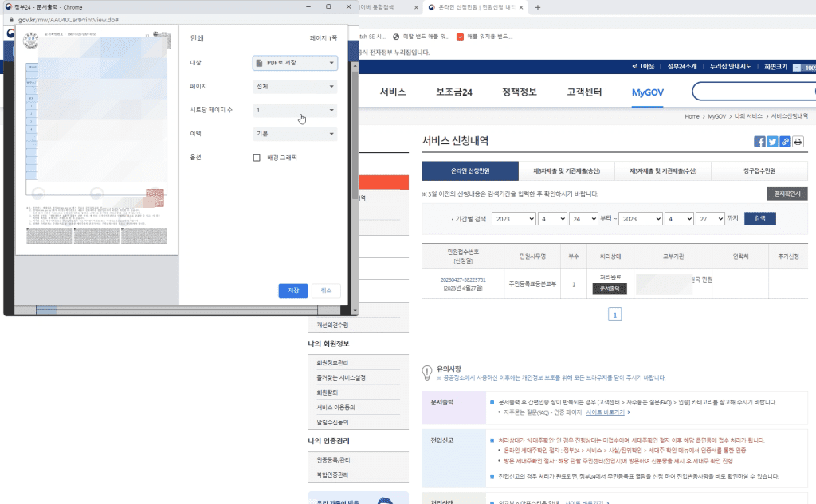Select the 온라인 신청민원 tab

(x=470, y=170)
